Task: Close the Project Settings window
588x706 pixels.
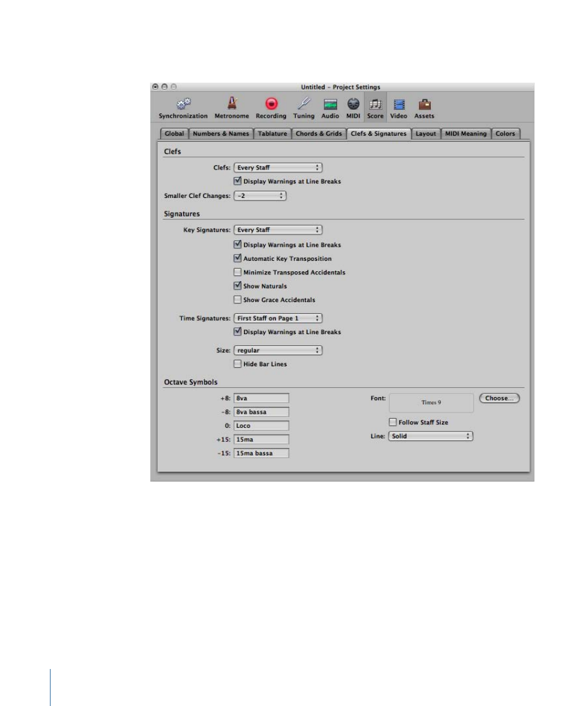Action: 155,87
